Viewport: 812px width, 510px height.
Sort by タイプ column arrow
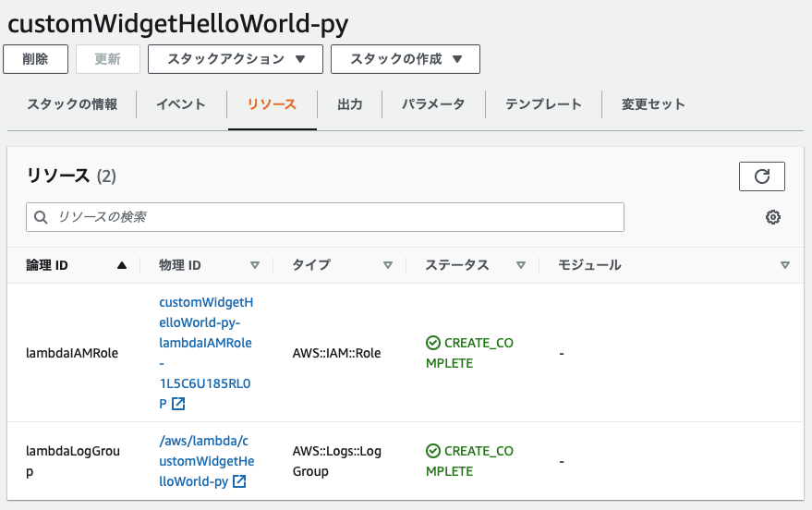(x=388, y=265)
